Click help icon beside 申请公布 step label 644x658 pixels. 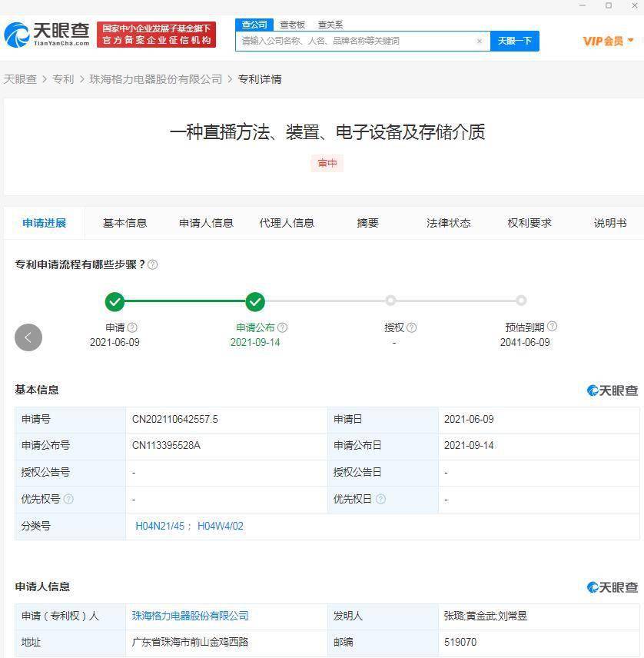[x=283, y=327]
